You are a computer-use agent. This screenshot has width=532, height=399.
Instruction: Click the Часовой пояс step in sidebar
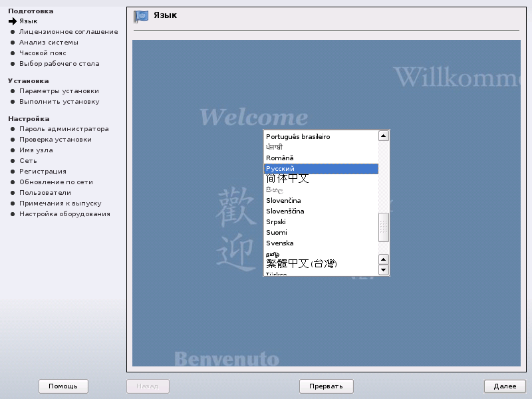43,53
